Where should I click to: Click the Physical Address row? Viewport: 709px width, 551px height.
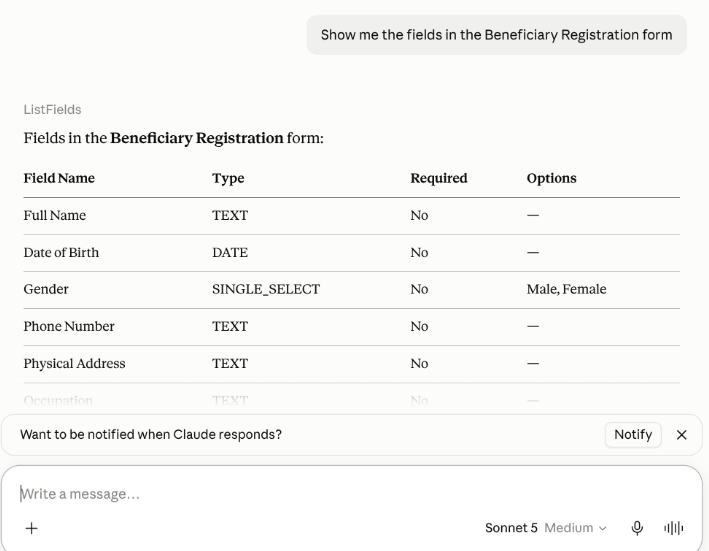point(352,364)
